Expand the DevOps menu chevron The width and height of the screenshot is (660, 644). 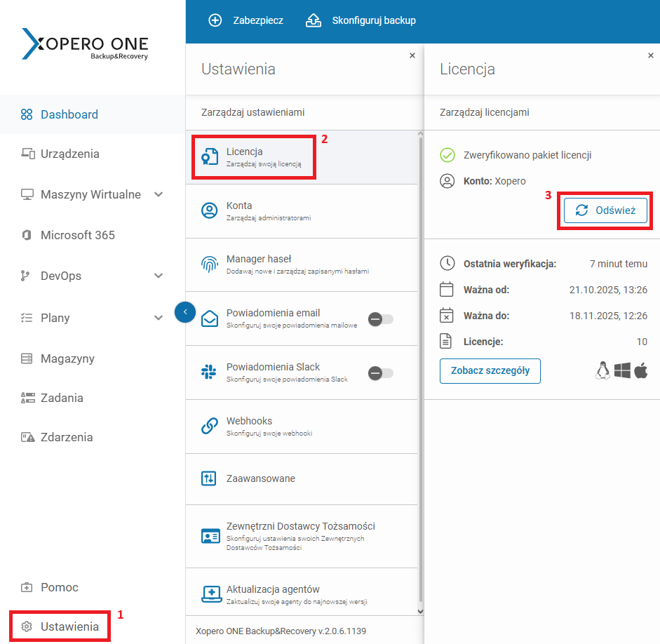159,276
